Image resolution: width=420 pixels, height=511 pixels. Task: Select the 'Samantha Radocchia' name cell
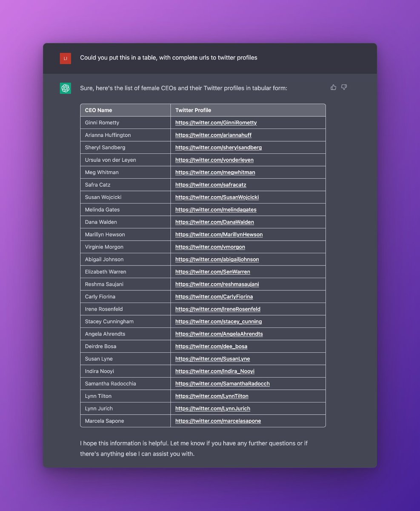pyautogui.click(x=126, y=383)
